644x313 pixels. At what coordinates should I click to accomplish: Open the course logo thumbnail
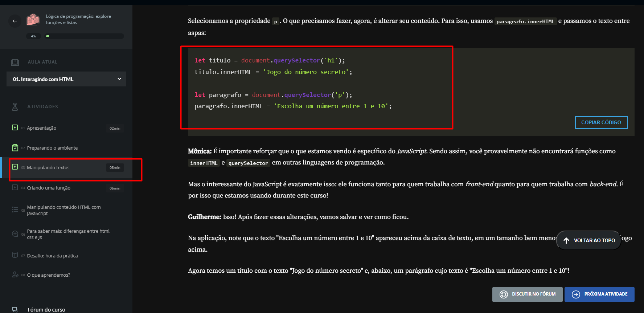tap(33, 20)
